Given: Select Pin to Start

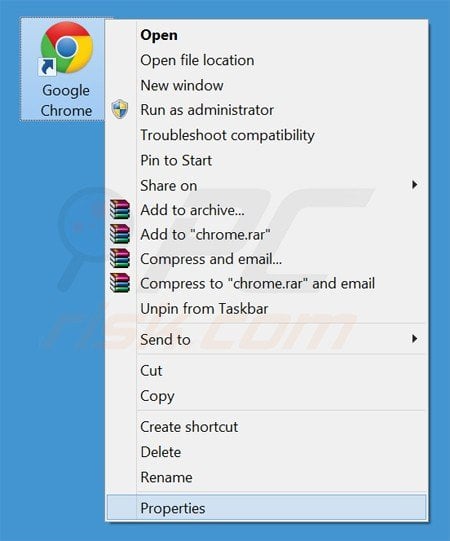Looking at the screenshot, I should point(266,160).
